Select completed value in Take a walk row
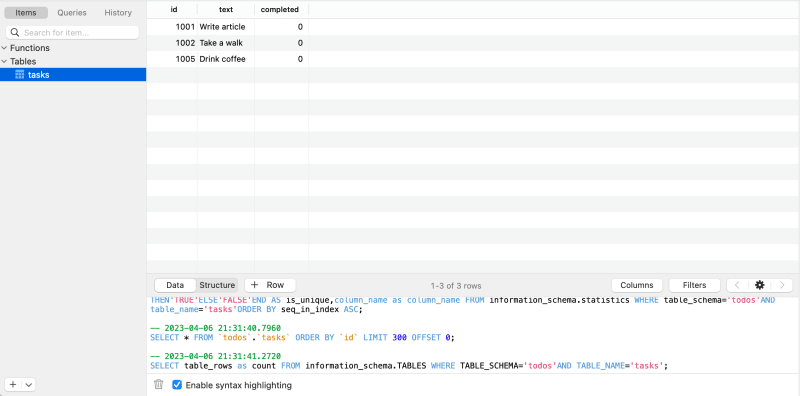This screenshot has width=800, height=396. point(282,43)
